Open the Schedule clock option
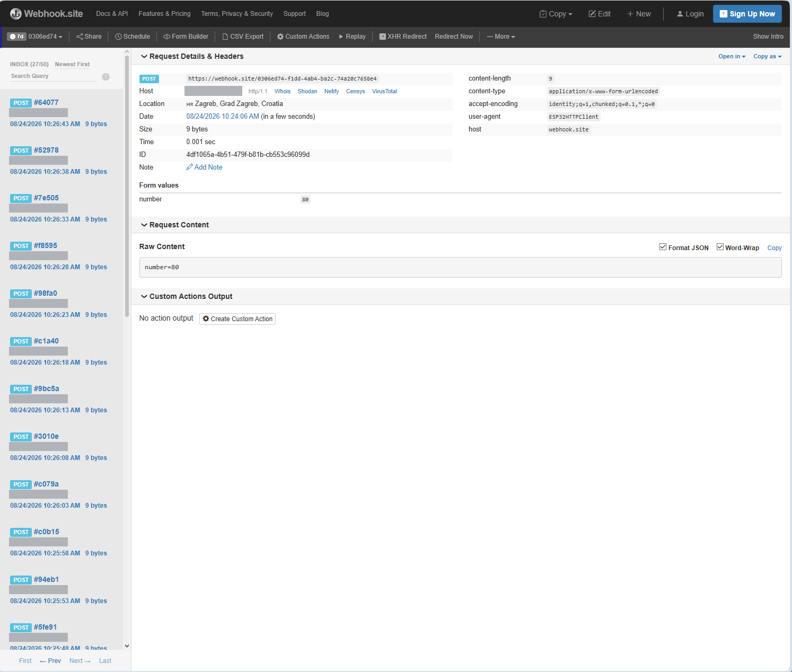 coord(133,37)
